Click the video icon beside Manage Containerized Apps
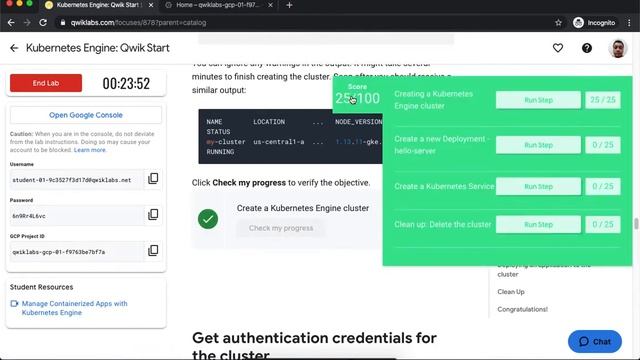 pos(14,304)
